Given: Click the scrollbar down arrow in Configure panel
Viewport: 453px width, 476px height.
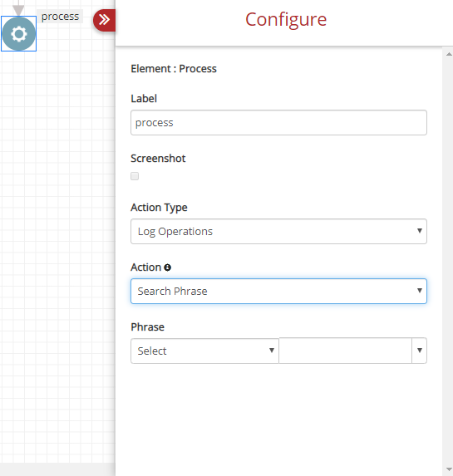Looking at the screenshot, I should [449, 469].
